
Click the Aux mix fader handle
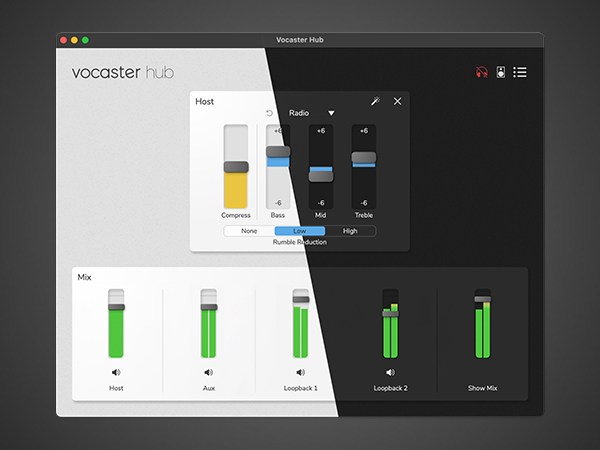point(209,307)
